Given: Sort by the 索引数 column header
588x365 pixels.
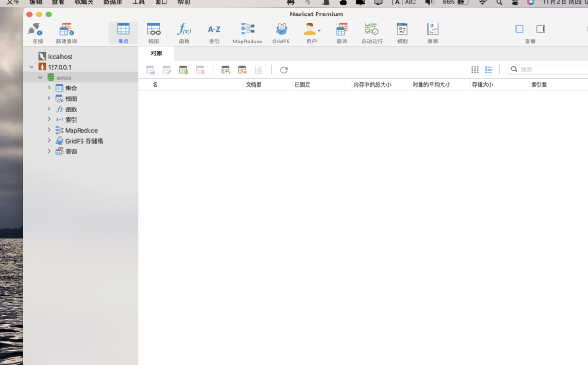Looking at the screenshot, I should click(x=539, y=85).
